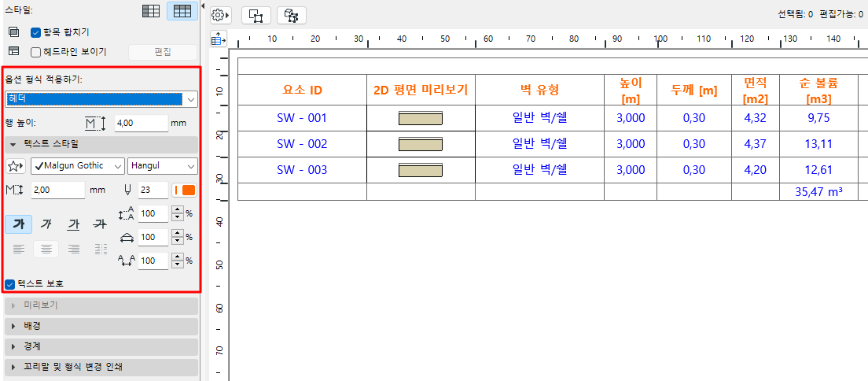Click the font size 2,00 input field

point(57,190)
